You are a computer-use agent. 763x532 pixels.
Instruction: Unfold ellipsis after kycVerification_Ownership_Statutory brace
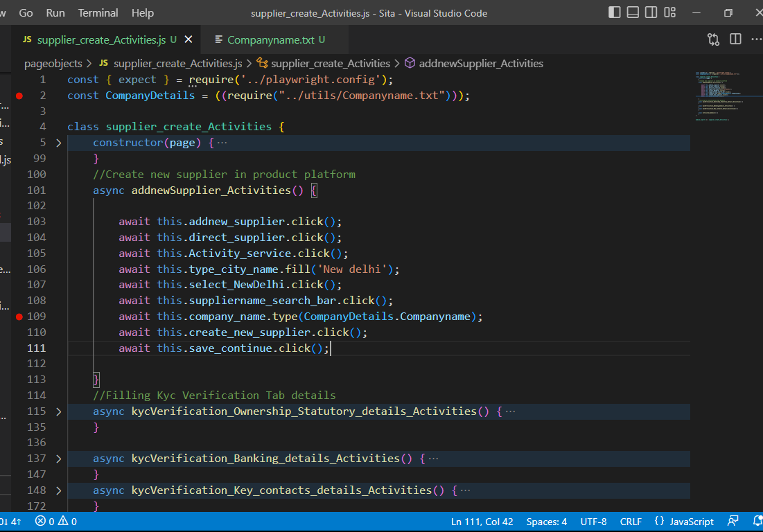pos(511,411)
